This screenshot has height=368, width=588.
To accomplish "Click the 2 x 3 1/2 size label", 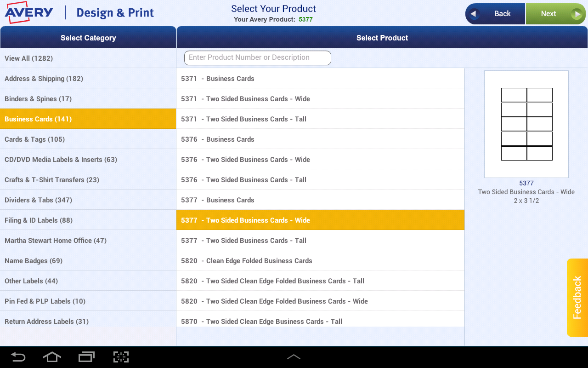I will coord(526,201).
